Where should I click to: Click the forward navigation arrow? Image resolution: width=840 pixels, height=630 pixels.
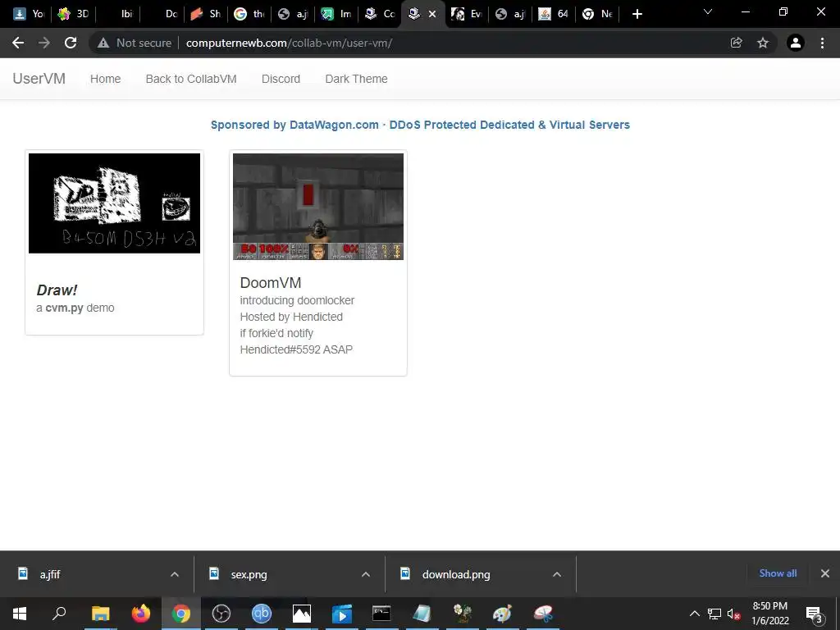(44, 43)
